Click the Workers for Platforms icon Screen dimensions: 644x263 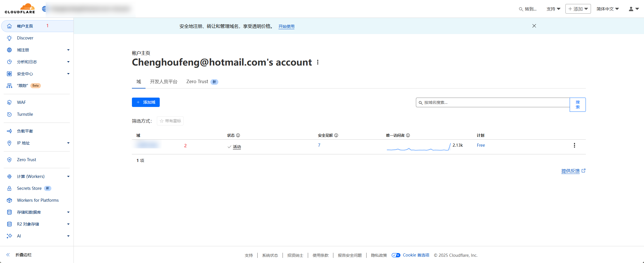click(x=9, y=200)
